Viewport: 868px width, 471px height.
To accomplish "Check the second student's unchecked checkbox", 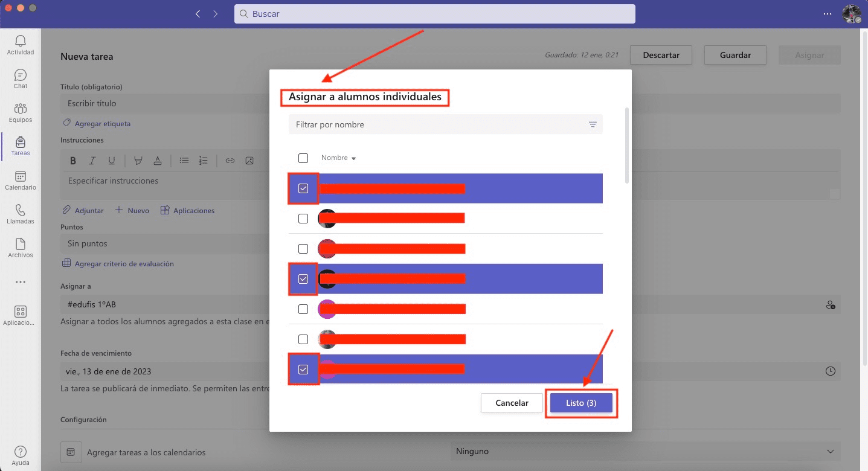I will click(303, 219).
